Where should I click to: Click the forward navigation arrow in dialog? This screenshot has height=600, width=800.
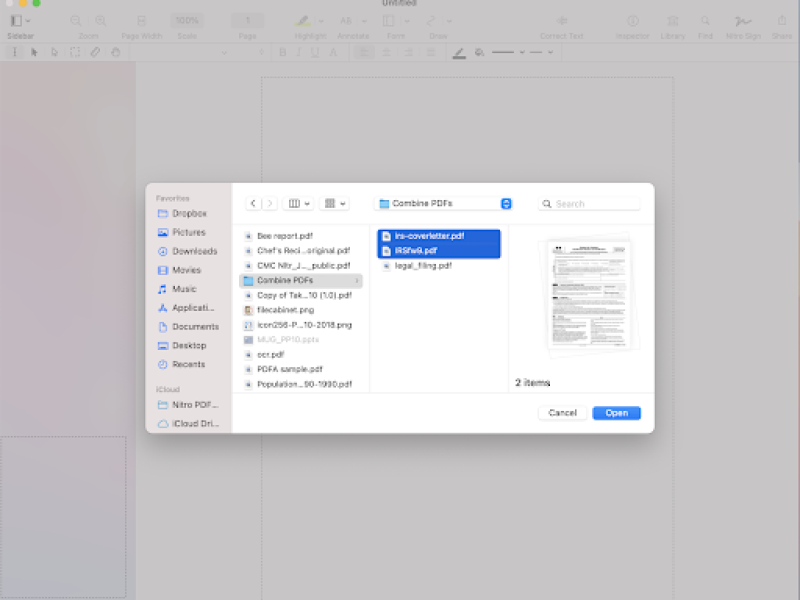[x=270, y=203]
